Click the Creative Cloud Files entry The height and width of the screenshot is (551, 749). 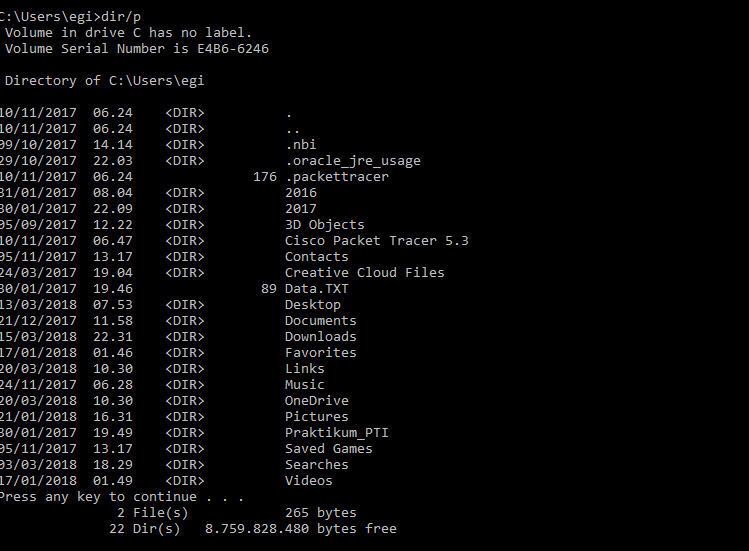point(364,273)
